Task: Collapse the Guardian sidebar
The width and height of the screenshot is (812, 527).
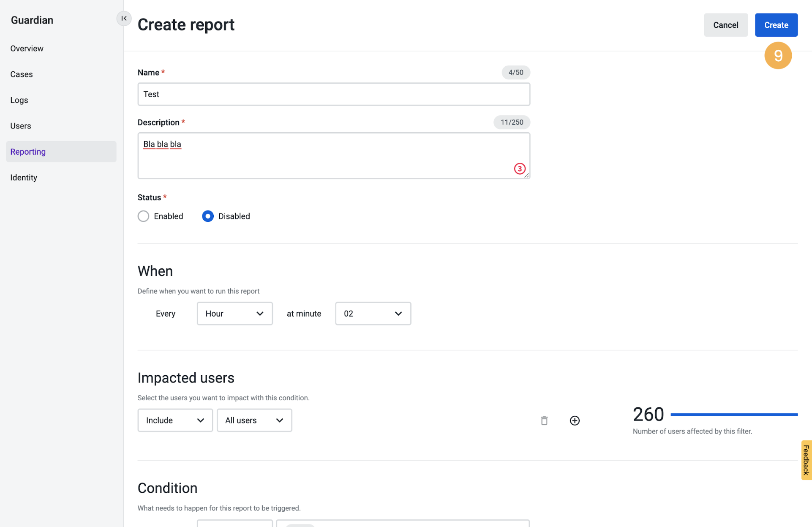Action: coord(124,18)
